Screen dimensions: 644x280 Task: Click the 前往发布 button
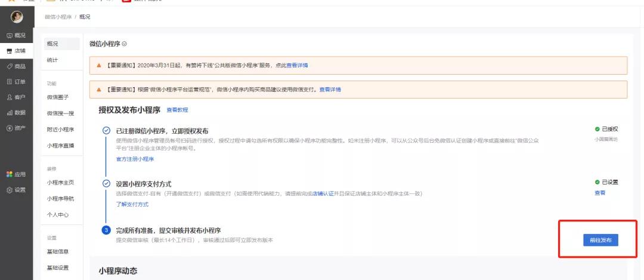click(x=600, y=241)
